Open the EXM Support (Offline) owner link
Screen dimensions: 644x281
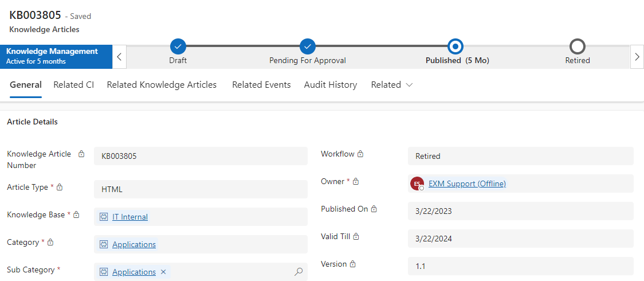tap(467, 184)
